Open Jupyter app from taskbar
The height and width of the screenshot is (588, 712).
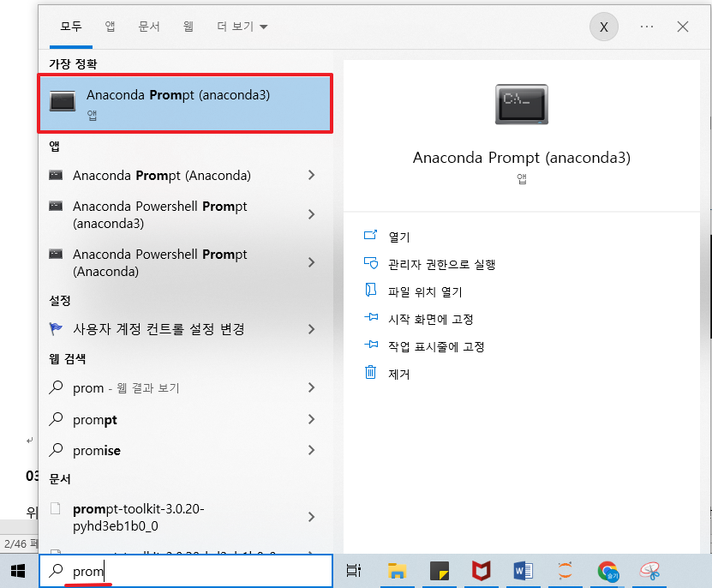(x=565, y=571)
